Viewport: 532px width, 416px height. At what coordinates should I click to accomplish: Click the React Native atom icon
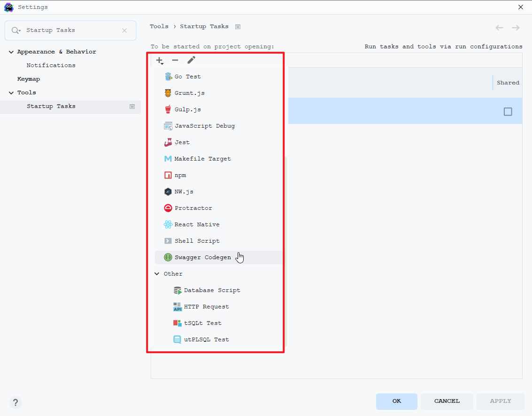(x=168, y=224)
